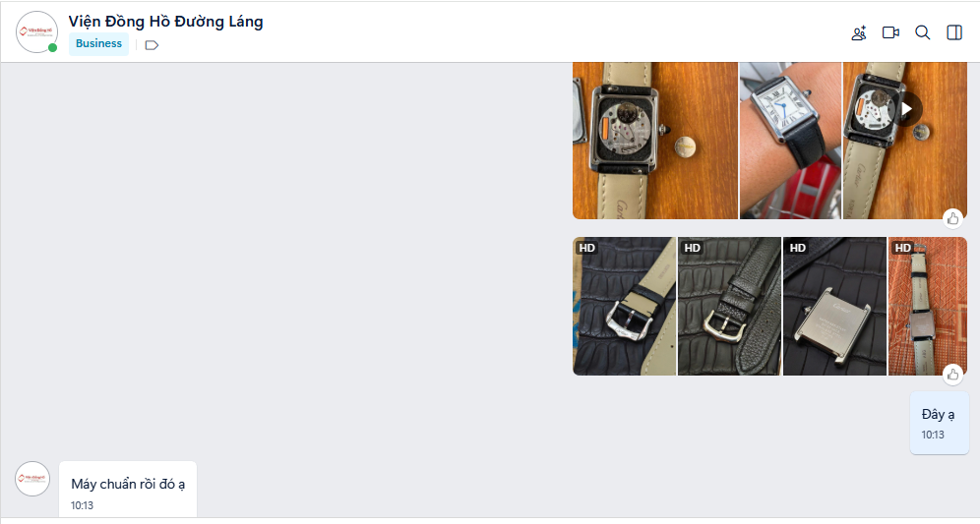Open second HD photo of black strap buckle
Screen dimensions: 980x524
pyautogui.click(x=729, y=306)
